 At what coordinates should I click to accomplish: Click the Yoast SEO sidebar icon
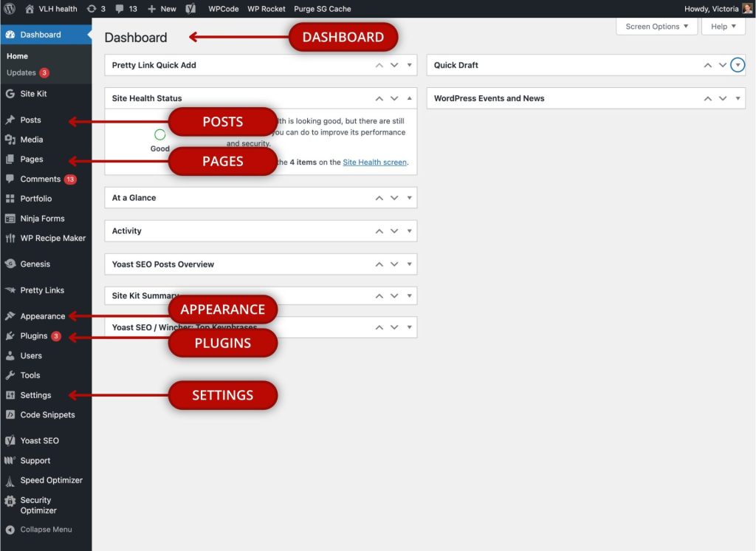[x=10, y=440]
